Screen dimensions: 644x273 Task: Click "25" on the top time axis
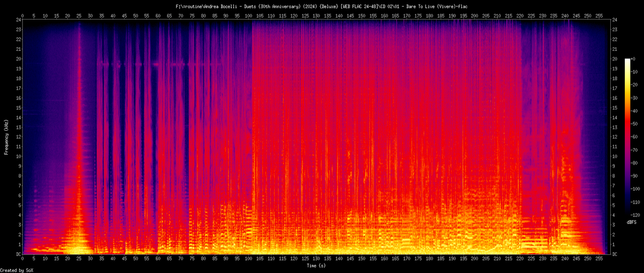click(x=79, y=15)
